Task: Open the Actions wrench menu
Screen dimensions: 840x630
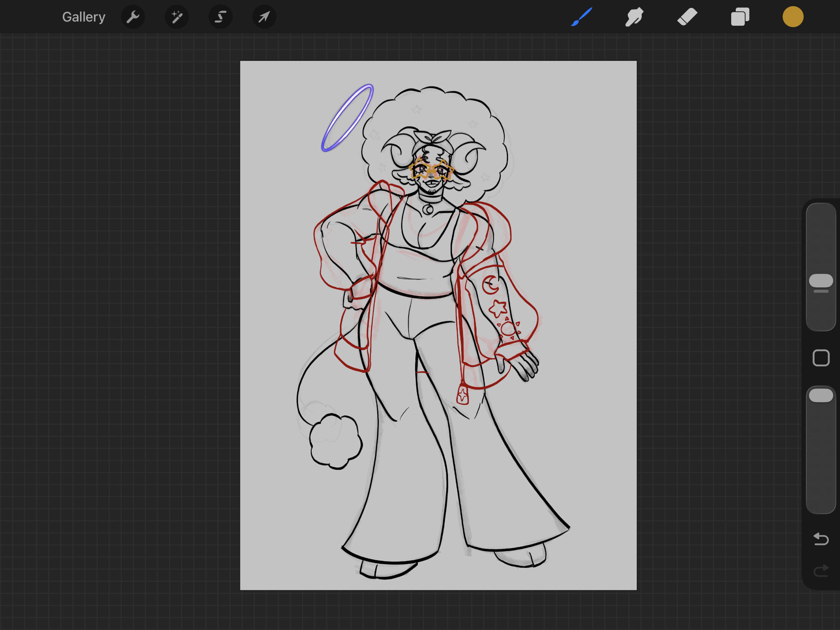Action: tap(133, 17)
